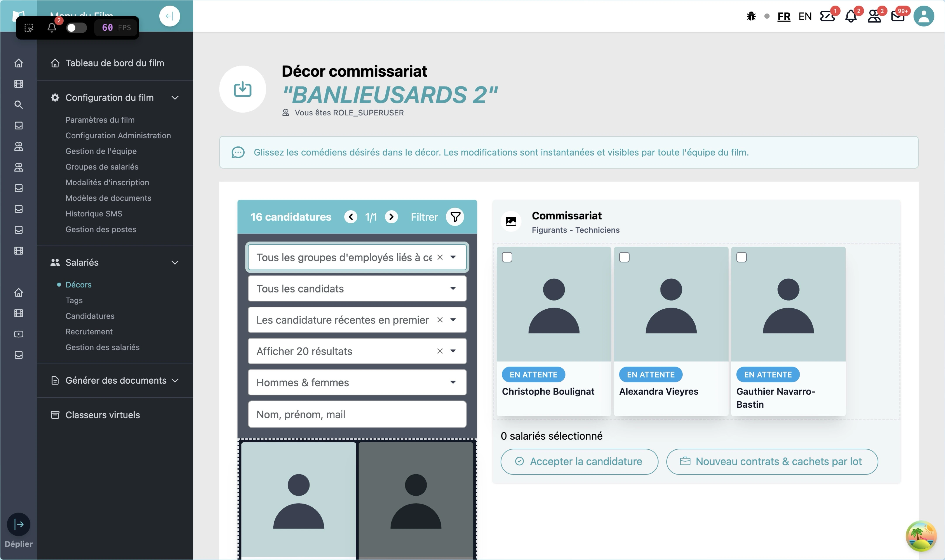The image size is (945, 560).
Task: Open the bug report icon
Action: coord(751,16)
